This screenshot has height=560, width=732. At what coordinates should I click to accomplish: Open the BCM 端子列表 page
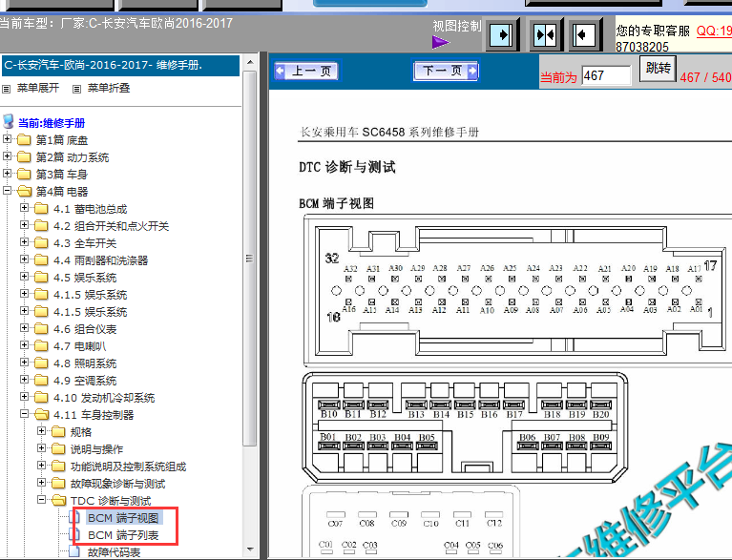pos(123,535)
